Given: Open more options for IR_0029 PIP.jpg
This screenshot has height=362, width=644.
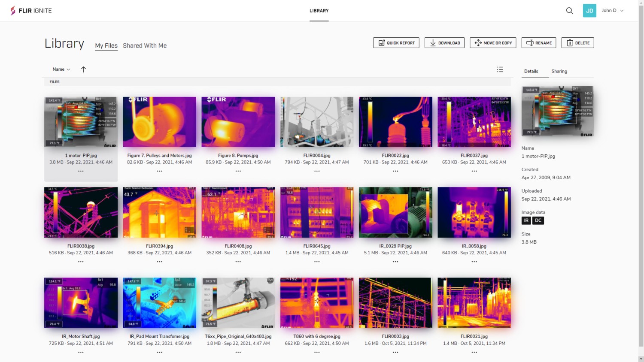Looking at the screenshot, I should [x=395, y=262].
